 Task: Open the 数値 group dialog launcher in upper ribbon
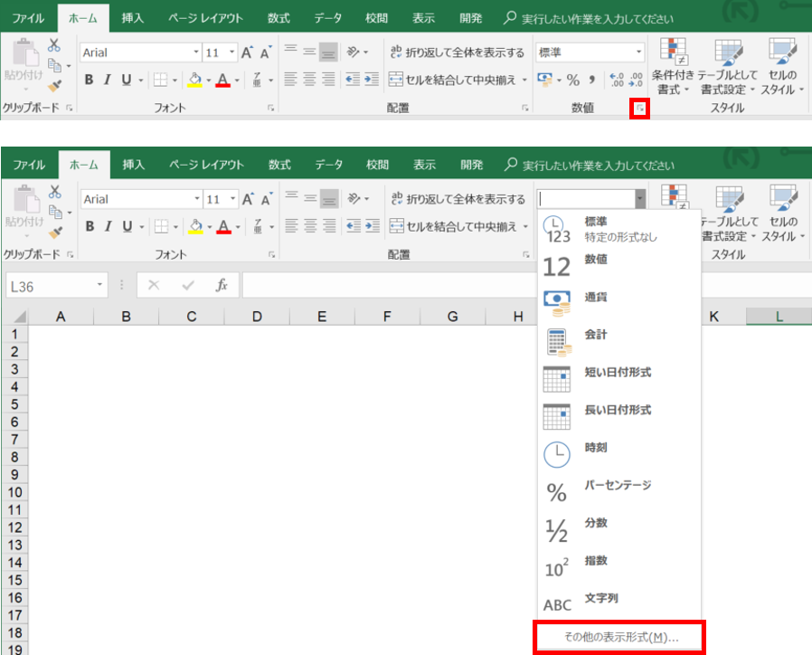click(x=640, y=109)
